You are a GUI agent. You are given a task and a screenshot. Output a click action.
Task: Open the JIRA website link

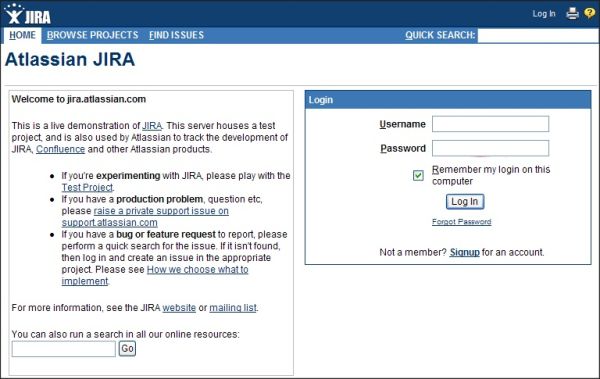pos(179,308)
